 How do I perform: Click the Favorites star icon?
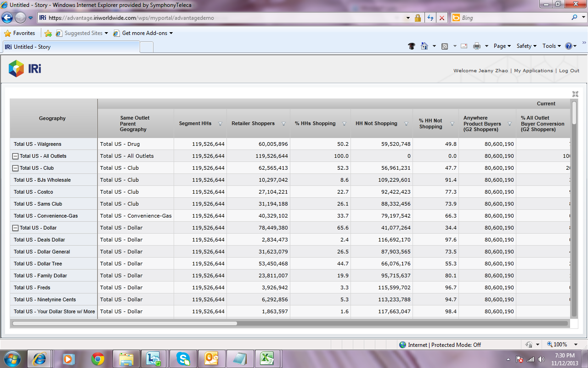click(7, 33)
